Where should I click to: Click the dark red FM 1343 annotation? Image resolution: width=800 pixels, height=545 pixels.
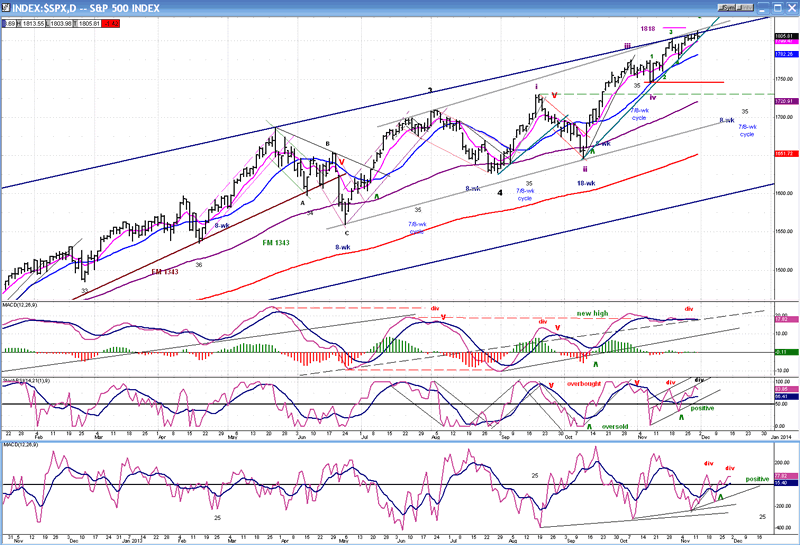point(165,272)
